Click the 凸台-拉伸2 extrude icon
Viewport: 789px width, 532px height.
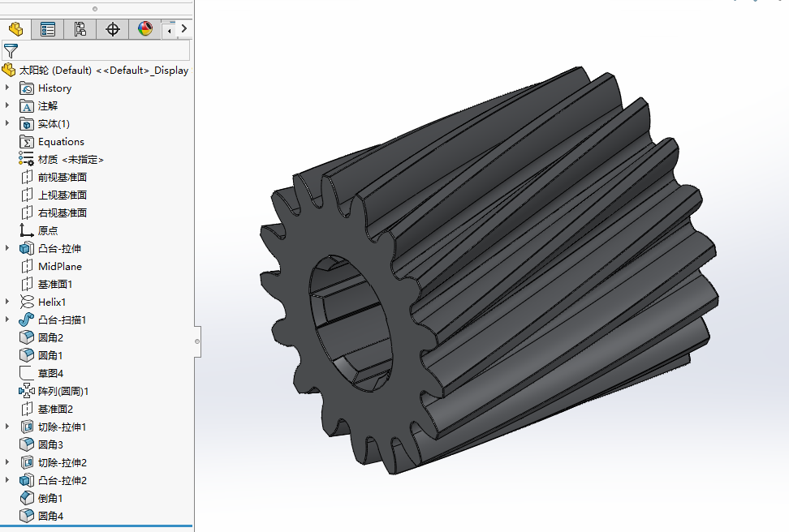click(x=27, y=480)
